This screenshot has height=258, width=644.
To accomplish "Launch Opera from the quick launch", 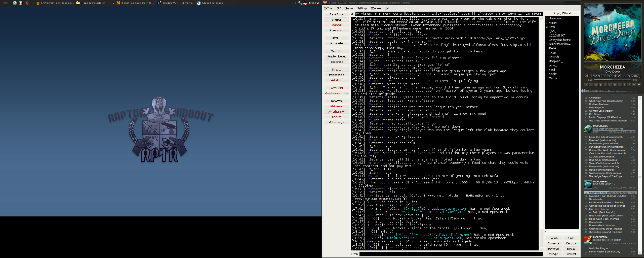I will pyautogui.click(x=27, y=3).
